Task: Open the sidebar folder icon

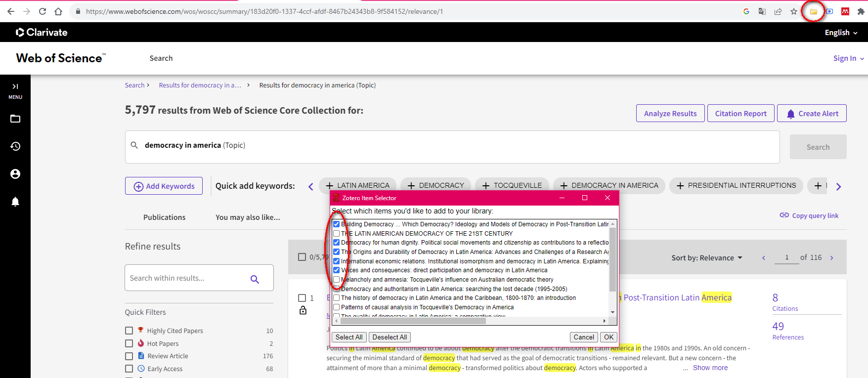Action: click(15, 119)
